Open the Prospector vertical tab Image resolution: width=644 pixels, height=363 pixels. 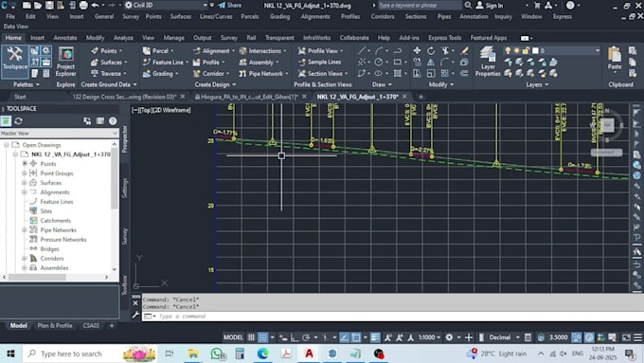pos(125,139)
